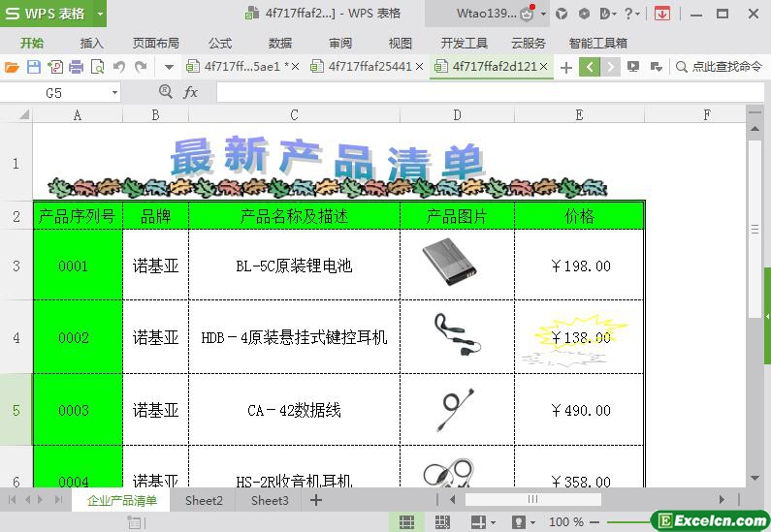Redo the last action

pos(142,67)
